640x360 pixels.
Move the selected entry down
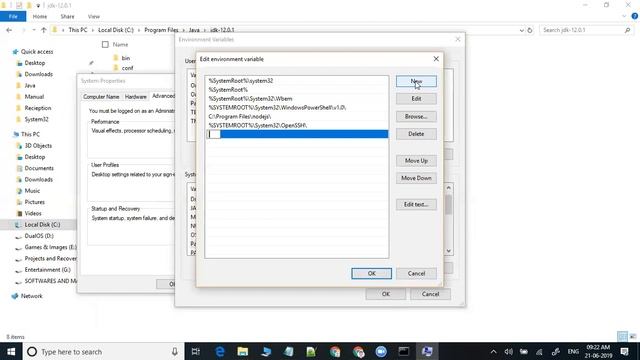[416, 178]
